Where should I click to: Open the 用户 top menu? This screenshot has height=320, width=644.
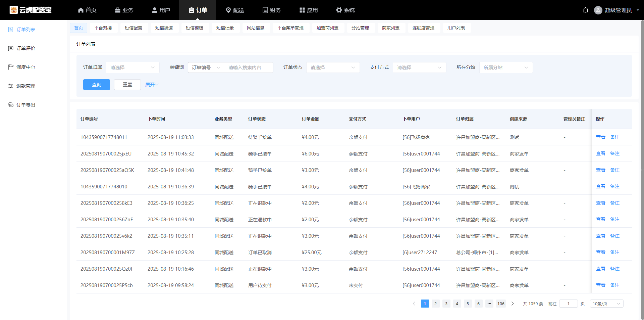pos(161,10)
